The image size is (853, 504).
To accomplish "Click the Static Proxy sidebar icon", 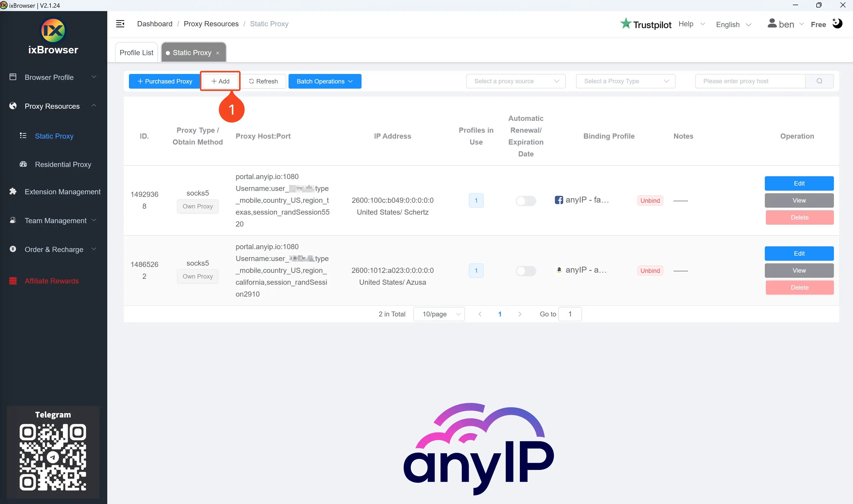I will point(23,136).
